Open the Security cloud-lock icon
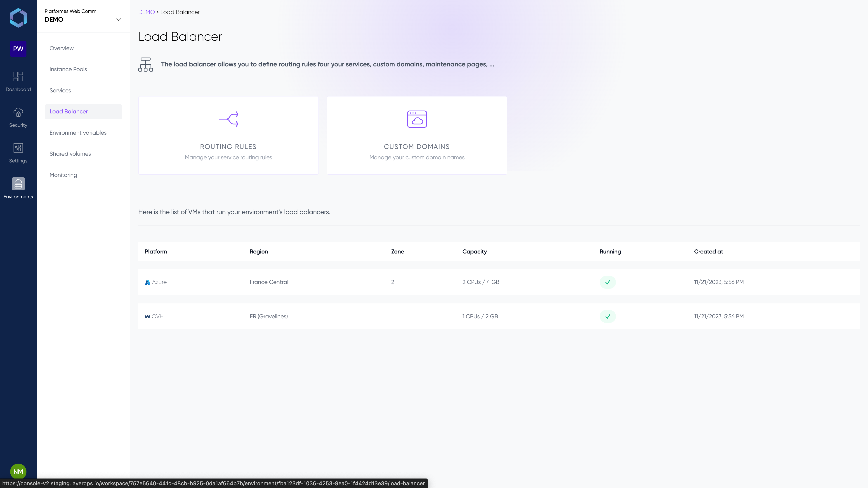Image resolution: width=868 pixels, height=488 pixels. pos(18,112)
